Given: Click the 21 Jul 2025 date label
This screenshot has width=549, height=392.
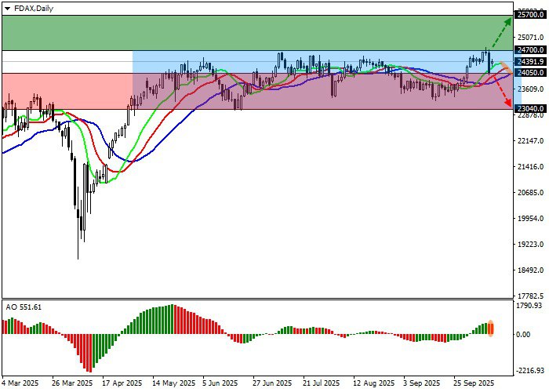Looking at the screenshot, I should [322, 383].
